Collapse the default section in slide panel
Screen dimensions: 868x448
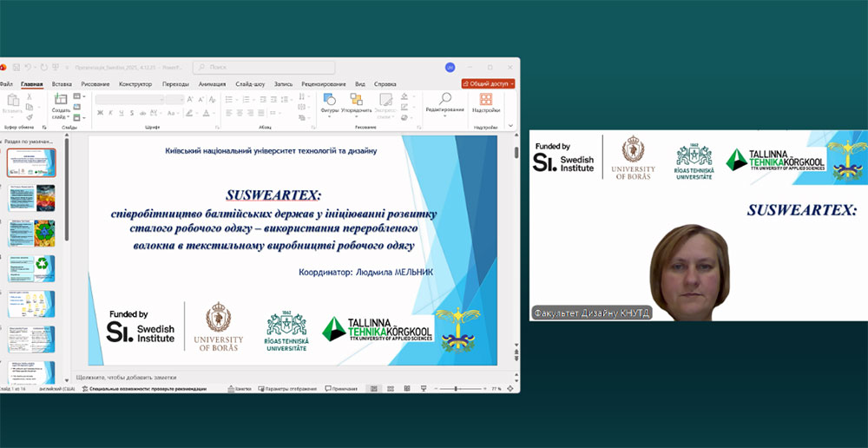[x=3, y=140]
